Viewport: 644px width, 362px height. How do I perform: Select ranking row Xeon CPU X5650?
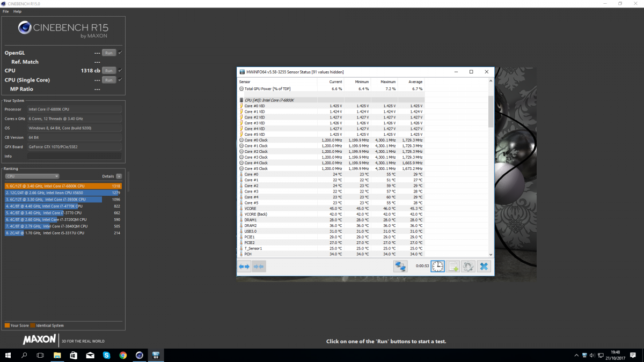coord(63,193)
